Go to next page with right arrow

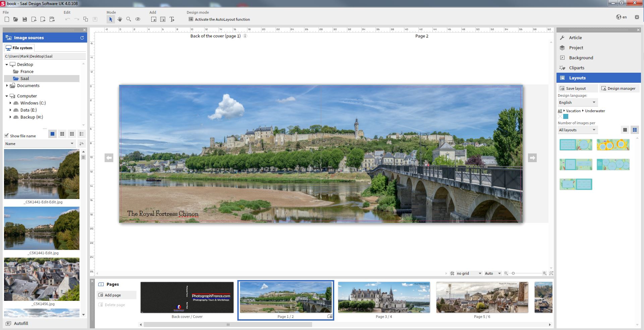pos(532,158)
